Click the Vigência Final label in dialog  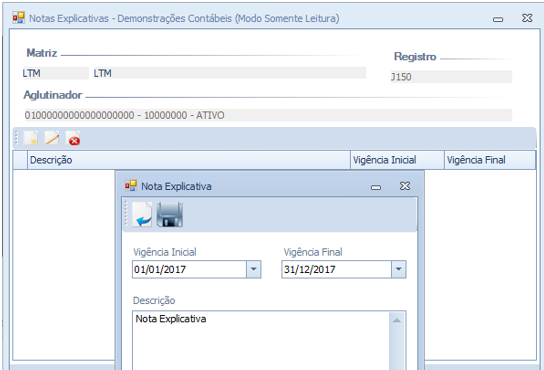[x=313, y=252]
